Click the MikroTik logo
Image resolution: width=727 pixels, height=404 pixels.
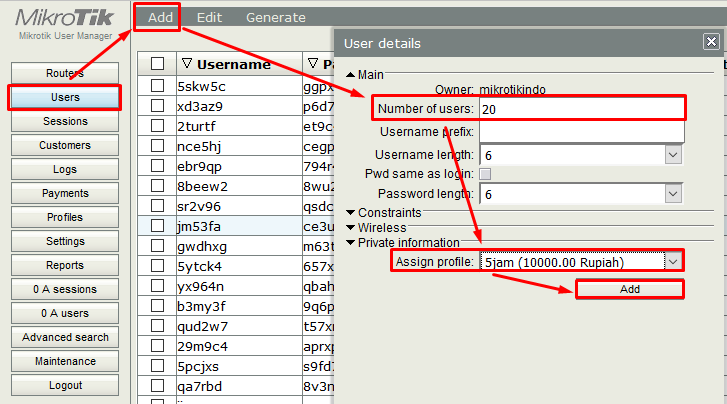(64, 18)
